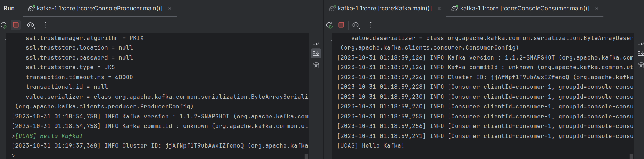Stop the running ConsoleConsumer process
This screenshot has height=159, width=644.
pos(341,25)
